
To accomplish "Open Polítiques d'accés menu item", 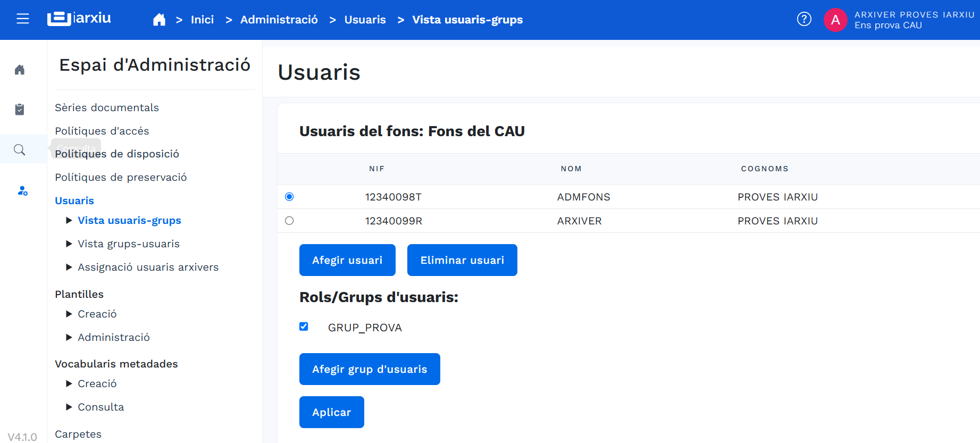I will click(102, 131).
